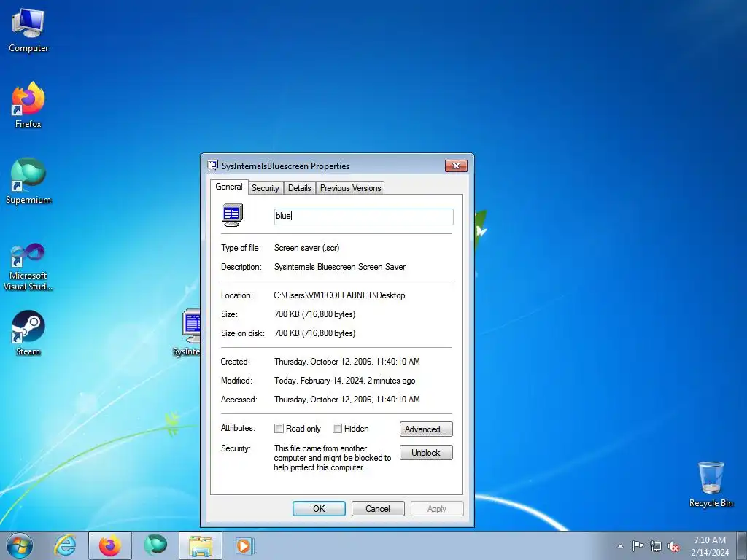This screenshot has width=747, height=560.
Task: Select the Microsoft Visual Studio shortcut
Action: click(x=28, y=267)
